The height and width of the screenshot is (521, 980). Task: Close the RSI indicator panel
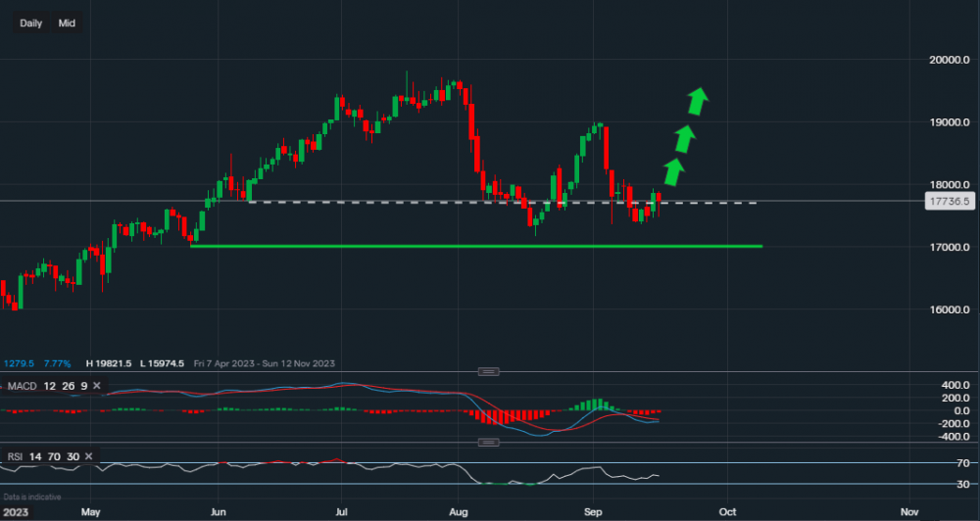click(x=89, y=456)
